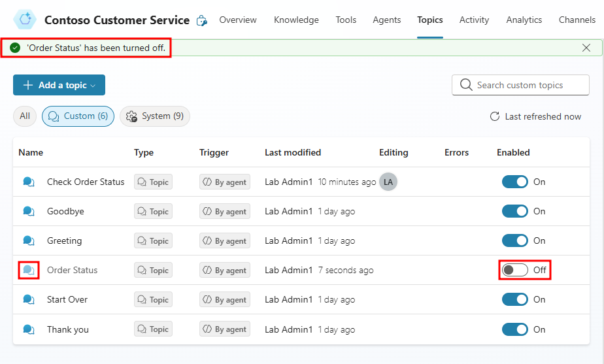
Task: Open the Add a topic dropdown
Action: pos(59,85)
